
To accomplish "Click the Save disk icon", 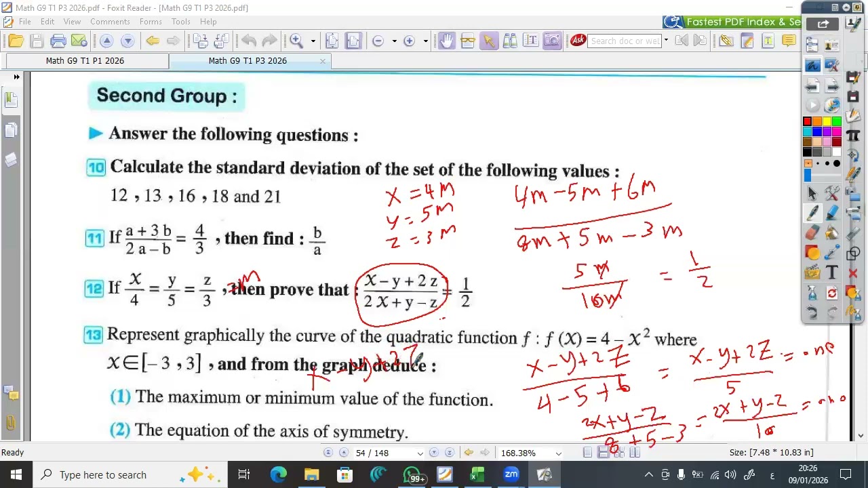I will 37,41.
